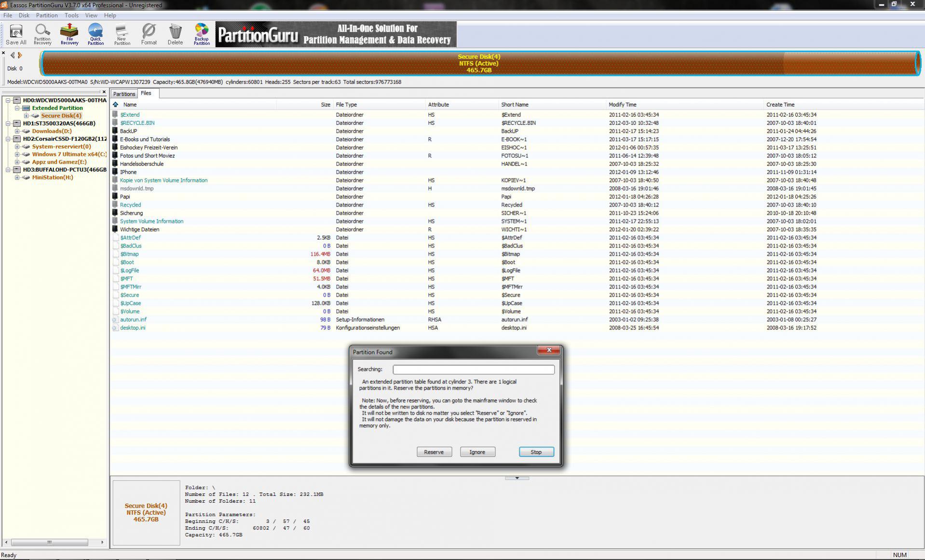
Task: Start Quick Partition from toolbar
Action: [x=95, y=34]
